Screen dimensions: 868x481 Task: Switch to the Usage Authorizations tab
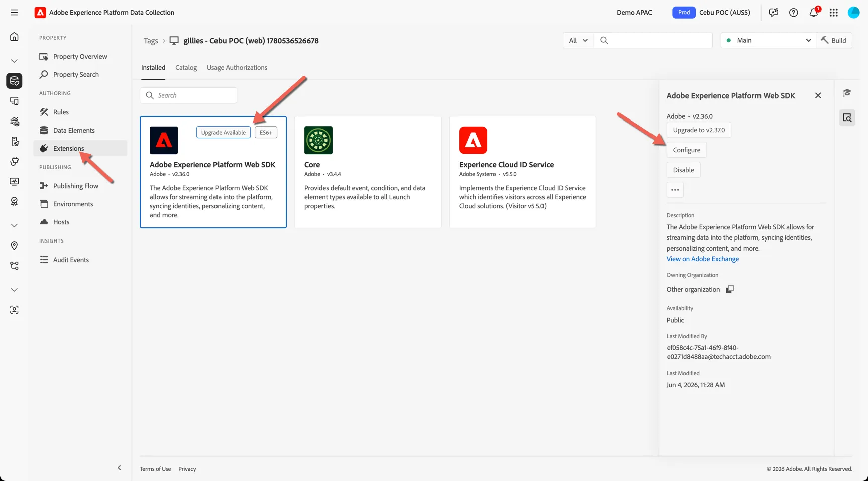point(237,68)
